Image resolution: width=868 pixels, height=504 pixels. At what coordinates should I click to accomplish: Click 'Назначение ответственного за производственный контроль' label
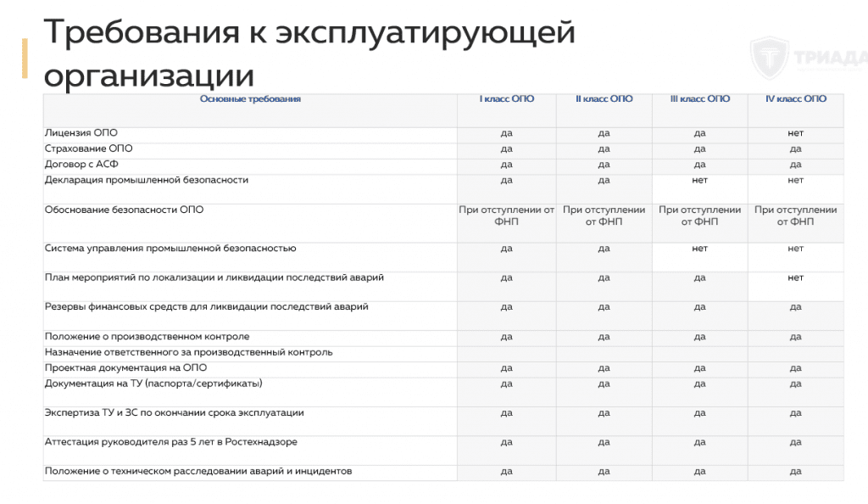(188, 352)
